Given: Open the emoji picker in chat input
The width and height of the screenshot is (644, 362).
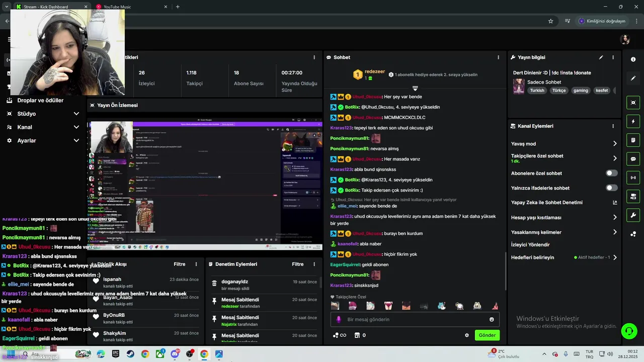Looking at the screenshot, I should [492, 319].
